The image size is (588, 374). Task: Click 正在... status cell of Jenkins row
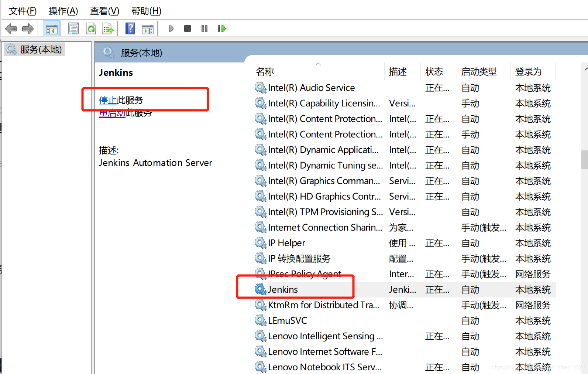pos(437,289)
